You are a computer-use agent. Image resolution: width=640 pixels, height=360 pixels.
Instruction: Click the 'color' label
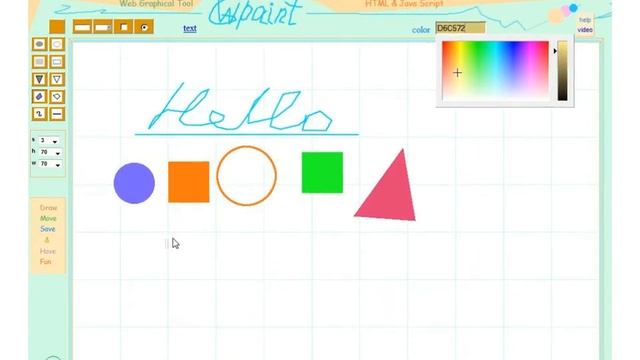click(421, 30)
